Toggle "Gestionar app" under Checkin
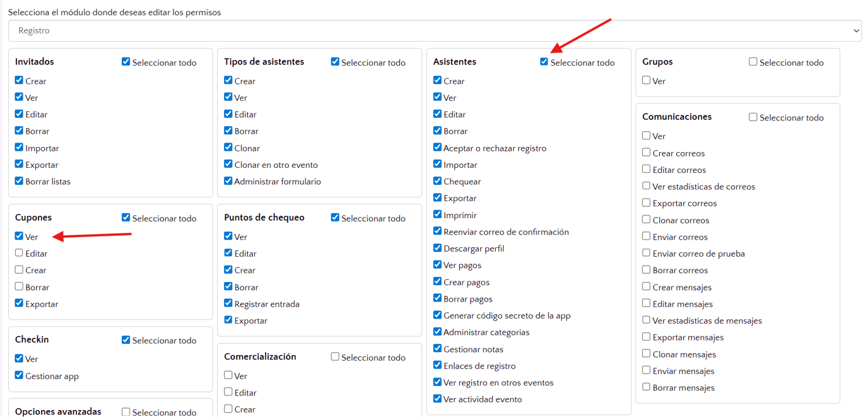The width and height of the screenshot is (868, 417). point(19,375)
